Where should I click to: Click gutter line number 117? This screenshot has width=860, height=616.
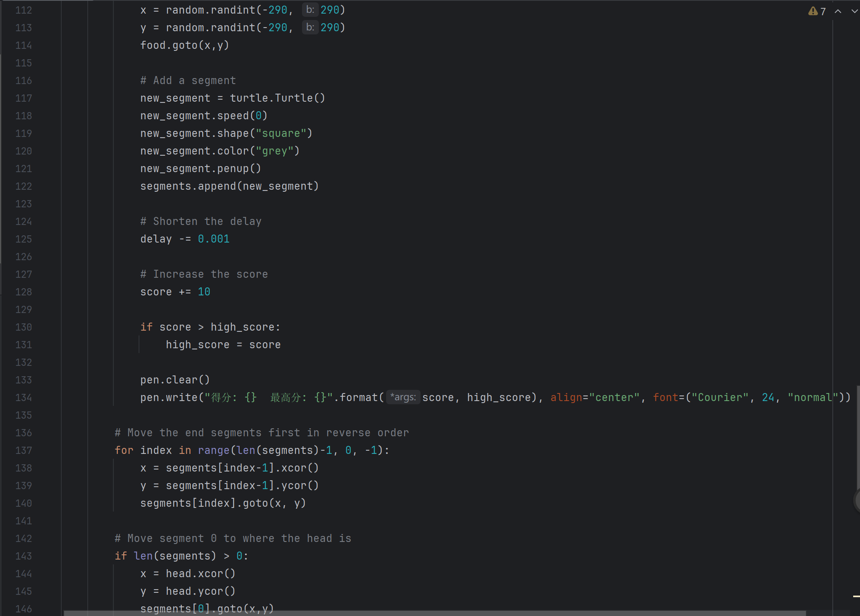coord(24,98)
